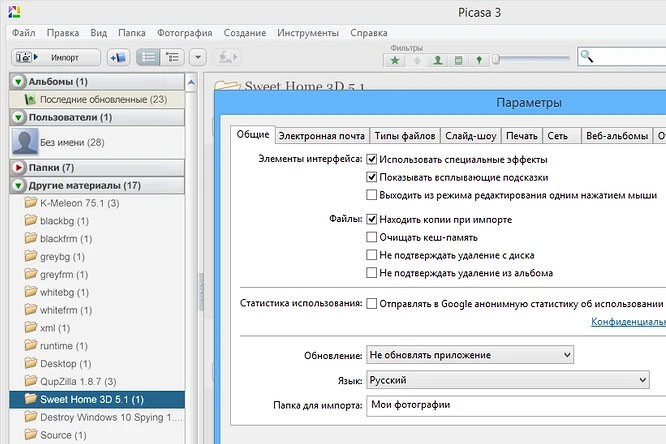
Task: Disable the special effects checkbox
Action: point(372,159)
